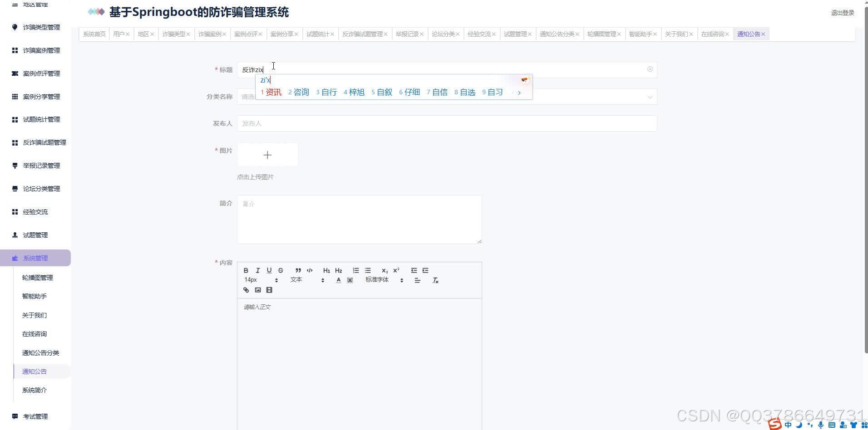Apply subscript formatting
The height and width of the screenshot is (430, 868).
pyautogui.click(x=385, y=270)
